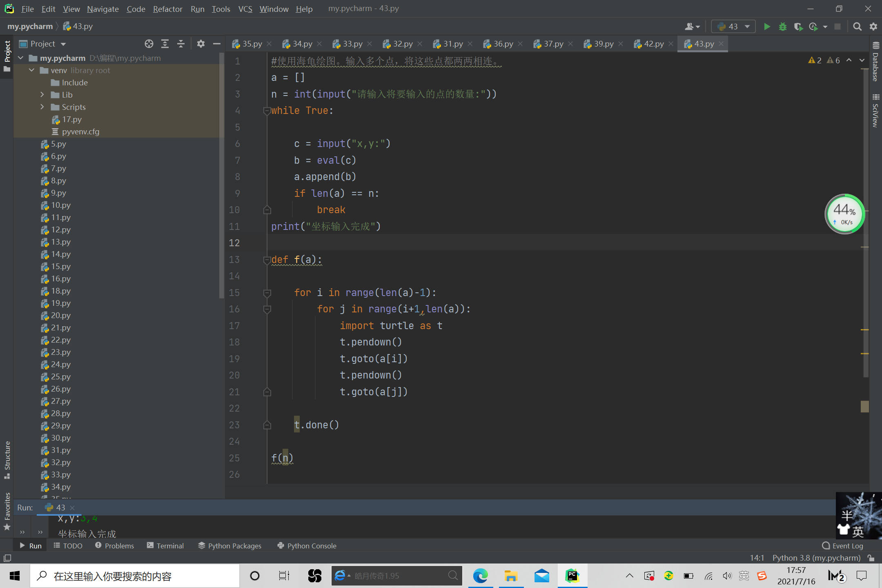This screenshot has height=588, width=882.
Task: Open run configuration dropdown showing 43
Action: click(x=733, y=27)
